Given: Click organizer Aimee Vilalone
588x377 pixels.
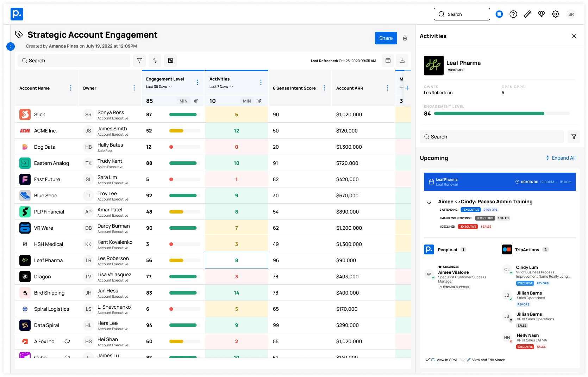Looking at the screenshot, I should point(453,272).
